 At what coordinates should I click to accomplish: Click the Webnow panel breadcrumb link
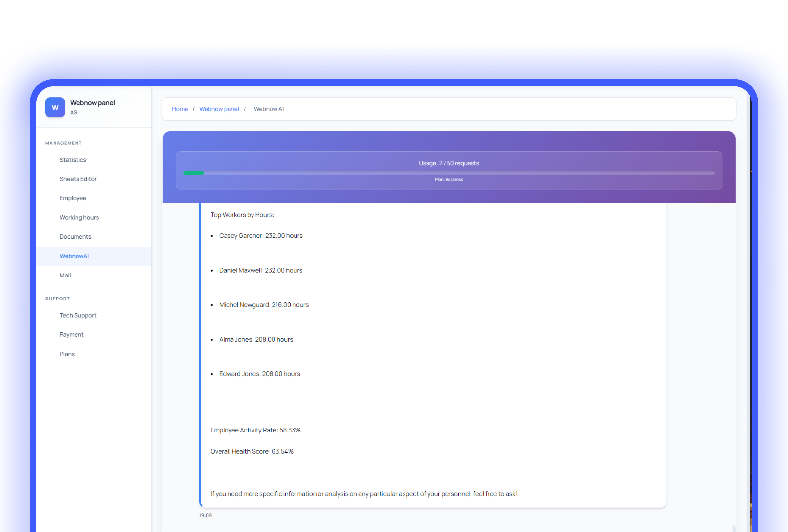coord(219,109)
